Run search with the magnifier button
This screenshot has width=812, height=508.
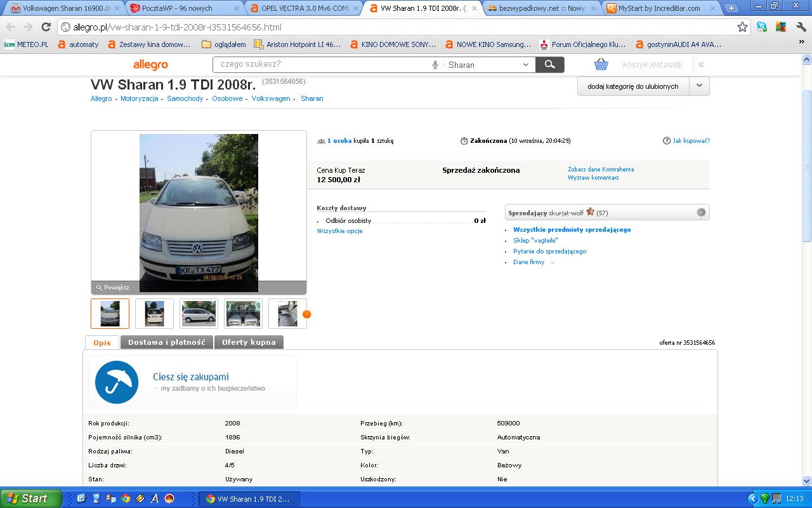pos(550,65)
